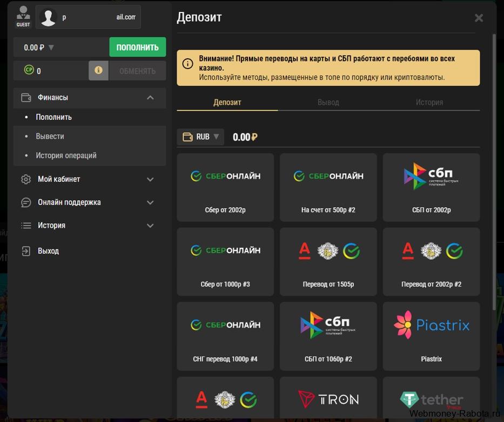The height and width of the screenshot is (422, 504).
Task: Click the deposit dialog scrollbar
Action: 494,172
